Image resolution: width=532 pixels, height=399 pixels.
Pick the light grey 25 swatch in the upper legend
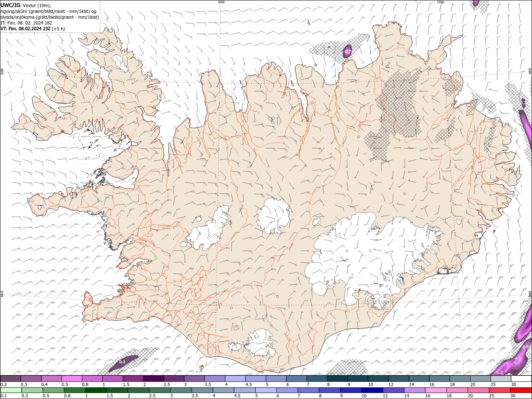tap(501, 379)
